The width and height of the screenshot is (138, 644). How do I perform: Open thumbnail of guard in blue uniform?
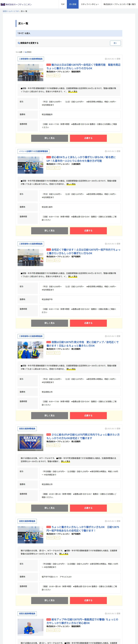30,627
